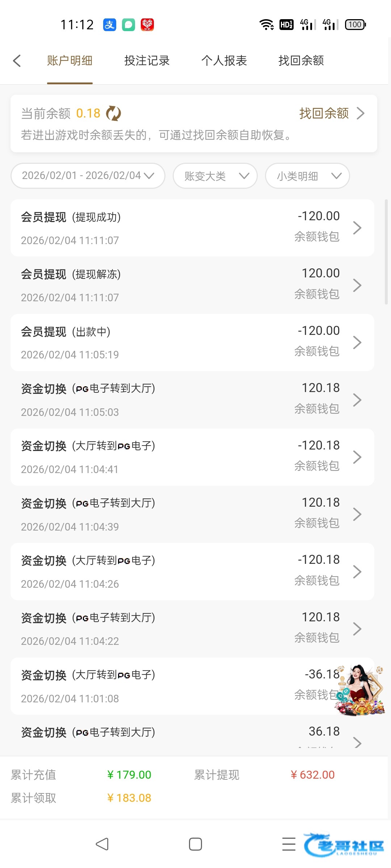Open 提现解冻 record details chevron

pyautogui.click(x=357, y=285)
